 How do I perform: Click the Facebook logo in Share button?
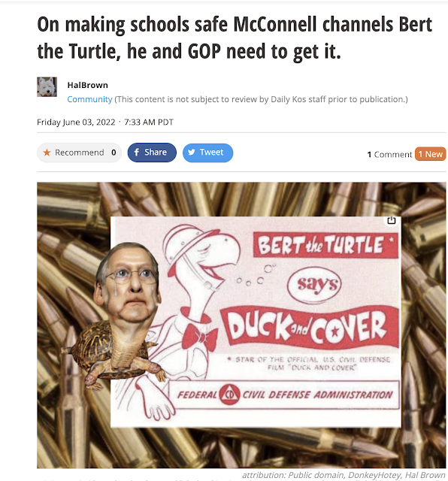click(x=137, y=152)
